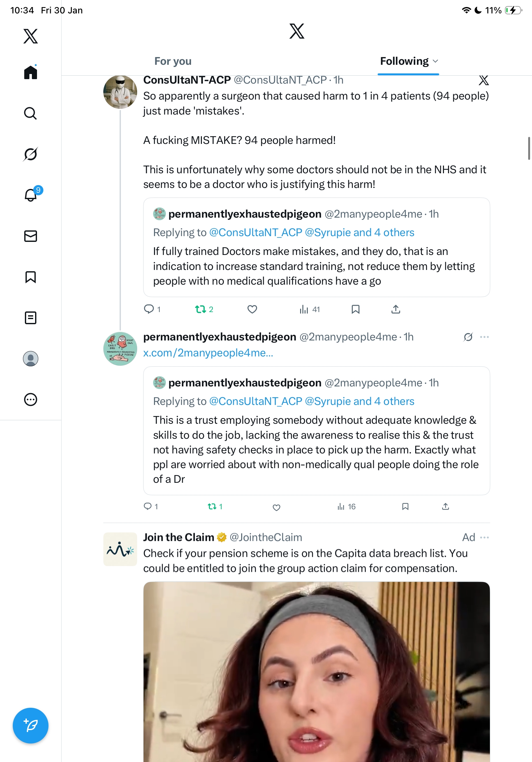Open the More circle menu in sidebar
532x762 pixels.
coord(31,400)
